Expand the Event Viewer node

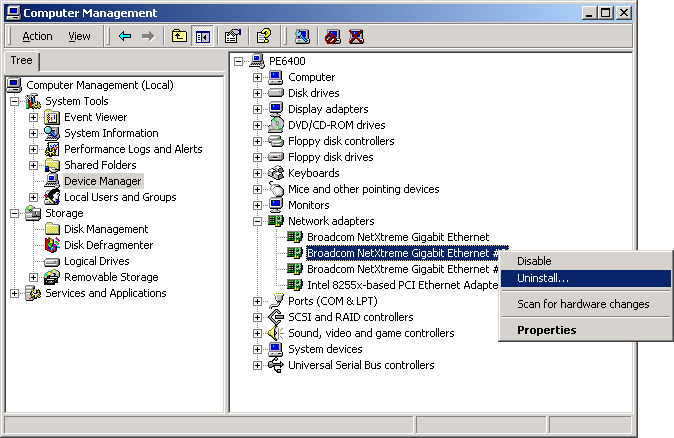coord(34,117)
